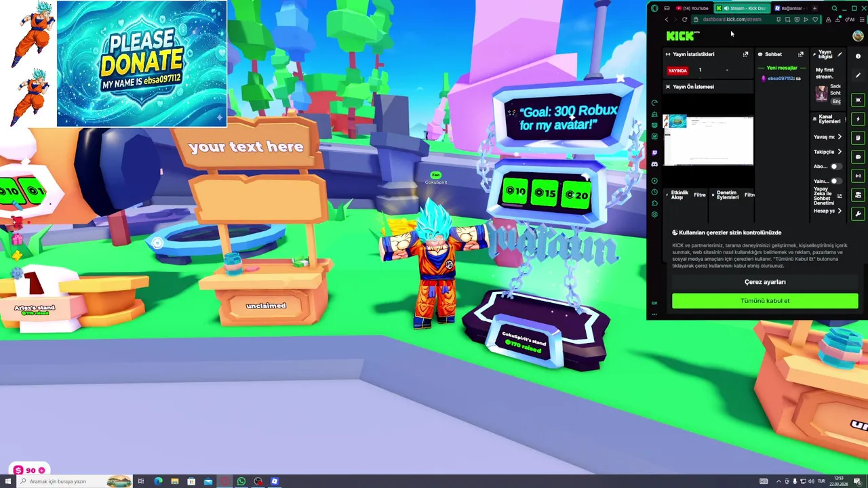Click the Kick stream info circle icon

pyautogui.click(x=858, y=56)
